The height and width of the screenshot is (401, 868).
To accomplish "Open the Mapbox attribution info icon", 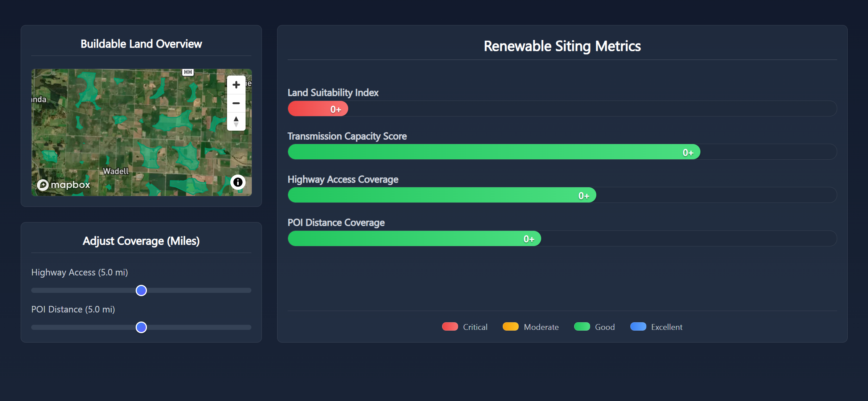I will coord(238,182).
